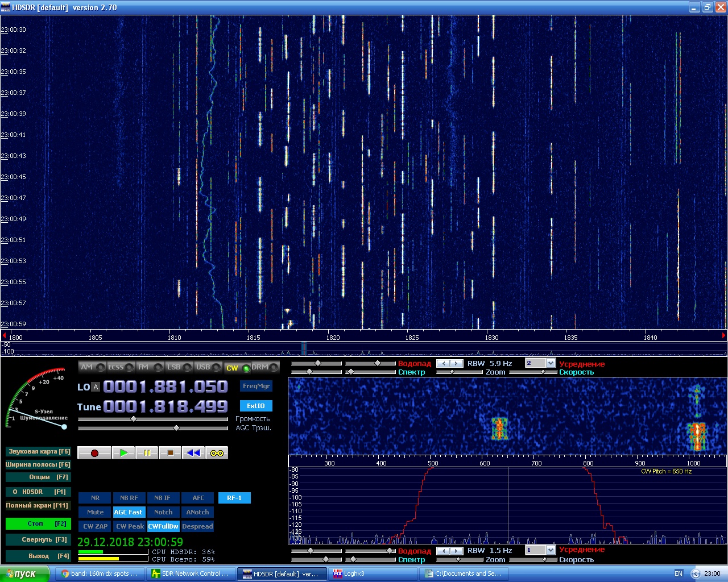Turn on the NR noise reduction
The width and height of the screenshot is (728, 582).
95,498
